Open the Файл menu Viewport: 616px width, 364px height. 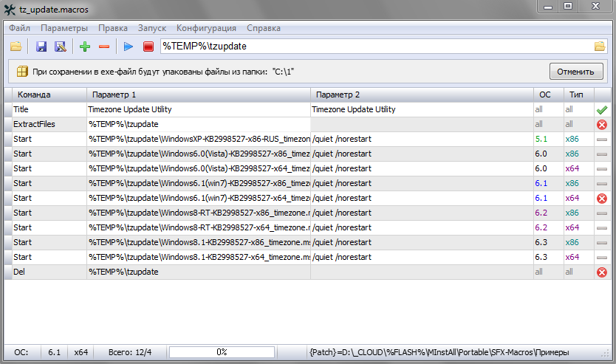click(x=20, y=28)
